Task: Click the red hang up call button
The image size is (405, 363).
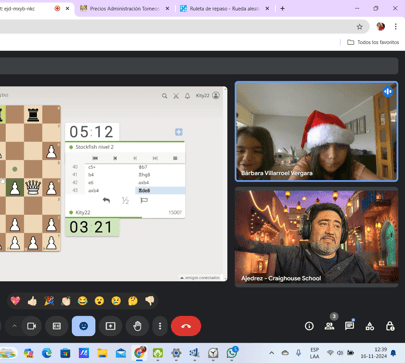Action: click(186, 326)
